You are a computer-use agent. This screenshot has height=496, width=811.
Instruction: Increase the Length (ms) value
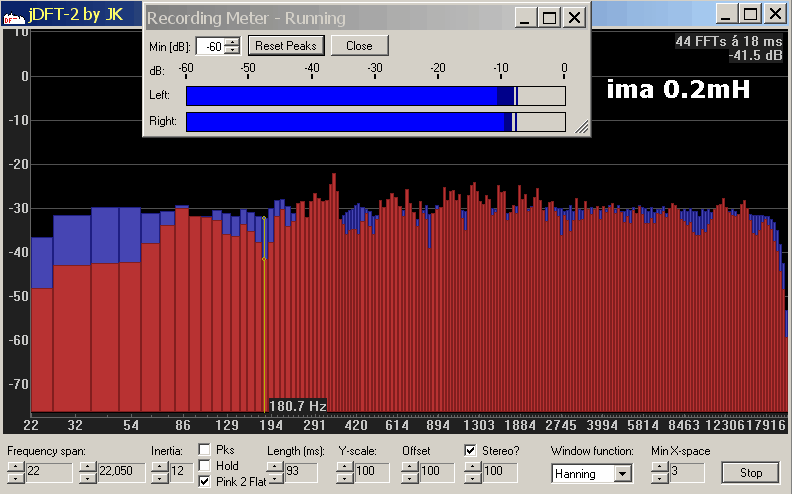(276, 467)
